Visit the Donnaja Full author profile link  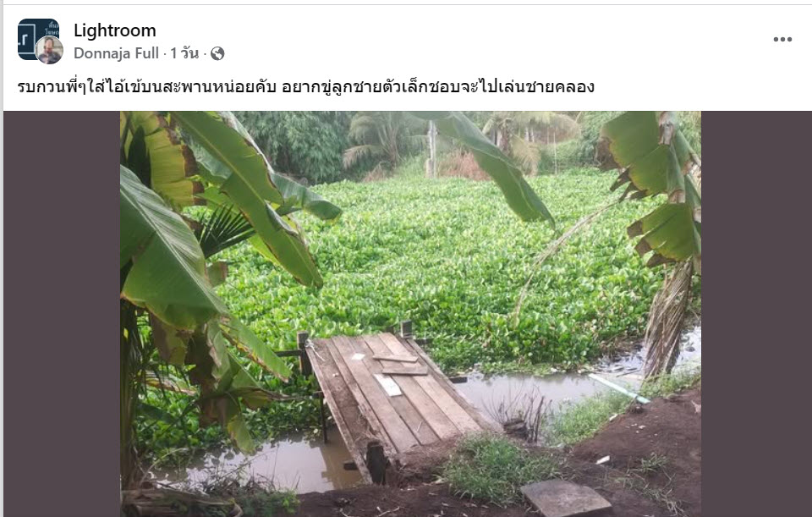pyautogui.click(x=116, y=53)
